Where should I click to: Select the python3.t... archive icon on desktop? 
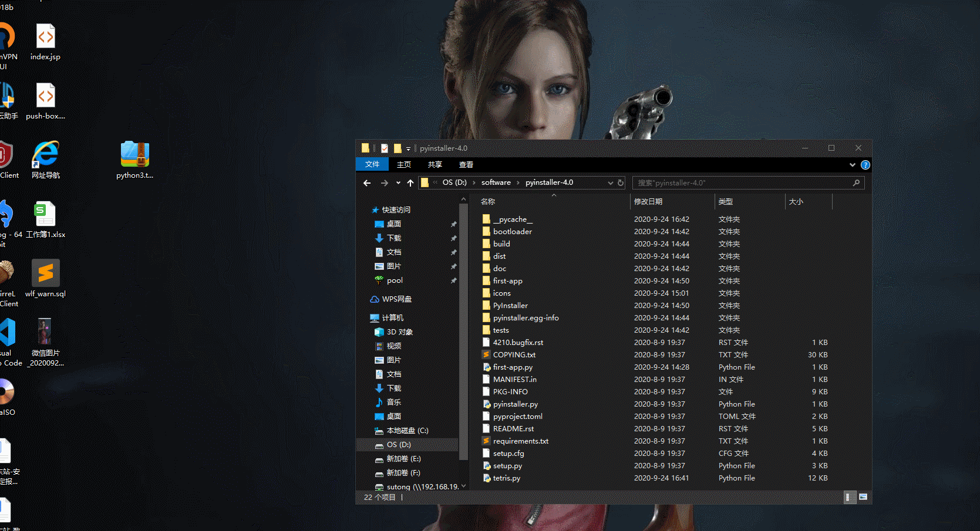[134, 160]
